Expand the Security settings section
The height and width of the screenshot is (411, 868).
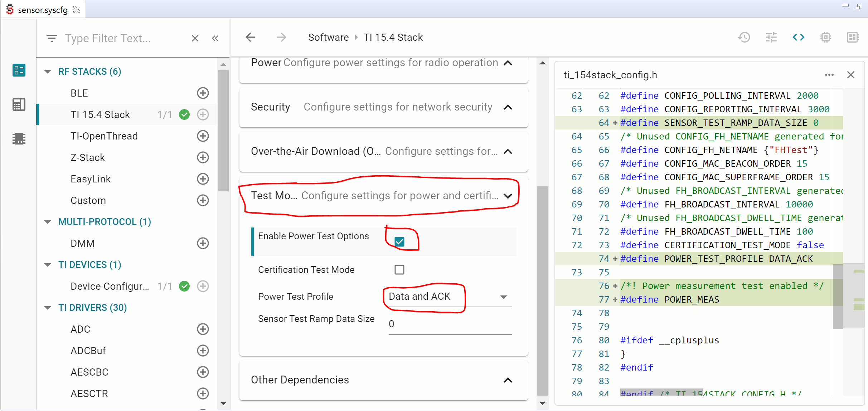coord(508,107)
